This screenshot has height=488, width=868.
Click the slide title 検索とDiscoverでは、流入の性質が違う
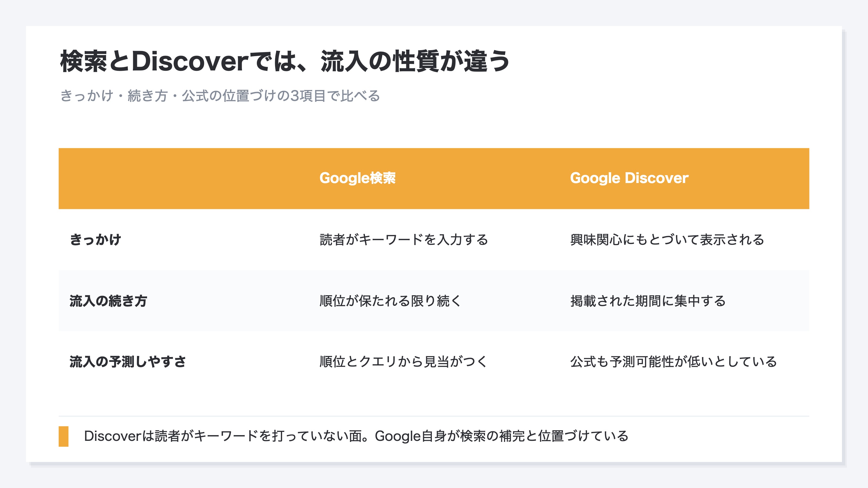[x=285, y=61]
